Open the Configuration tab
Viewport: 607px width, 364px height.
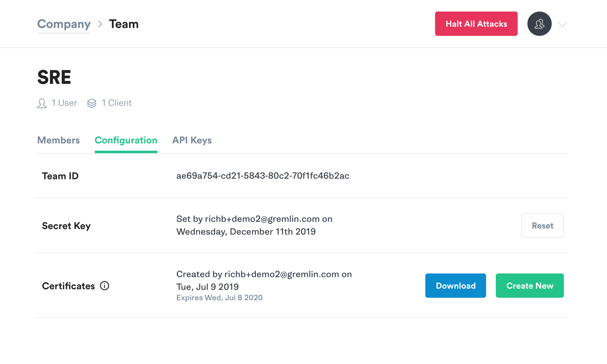coord(126,140)
